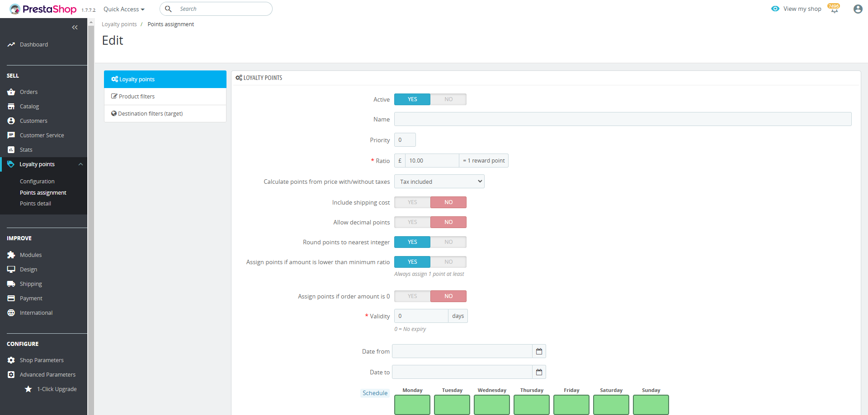The image size is (868, 415).
Task: Enable Allow decimal points with YES
Action: tap(412, 222)
